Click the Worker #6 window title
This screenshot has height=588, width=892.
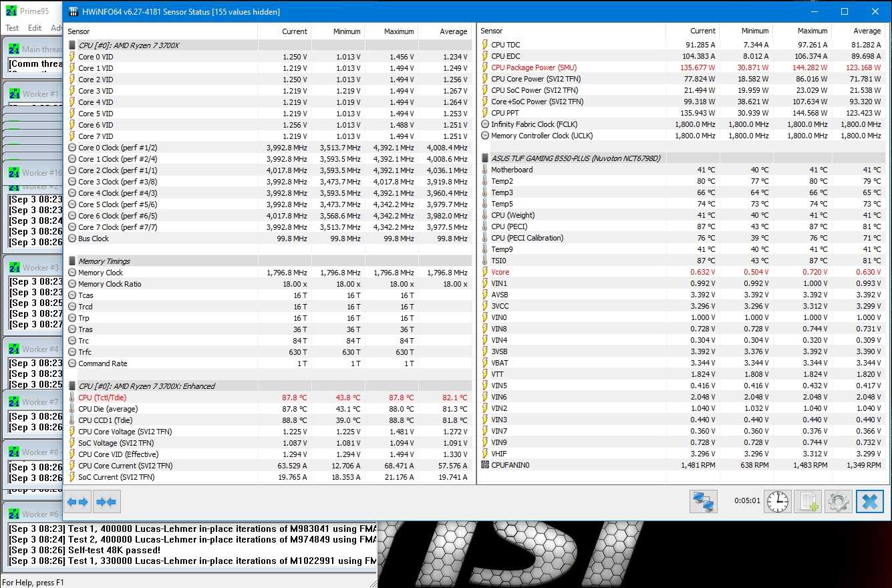[x=39, y=514]
